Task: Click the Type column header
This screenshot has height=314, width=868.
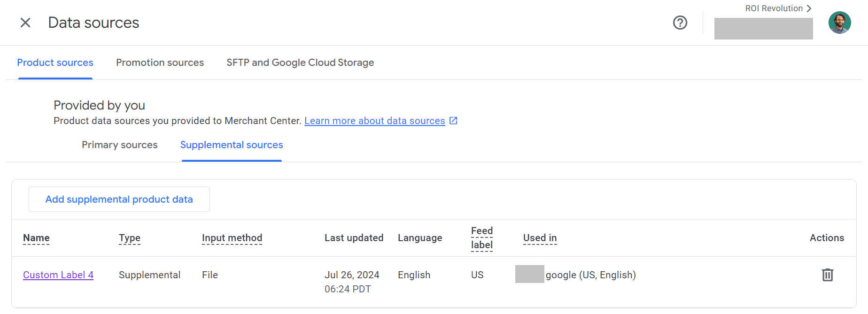Action: (130, 238)
